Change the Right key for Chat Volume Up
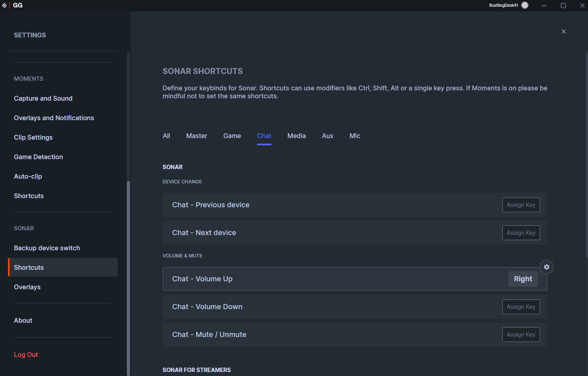 coord(523,279)
